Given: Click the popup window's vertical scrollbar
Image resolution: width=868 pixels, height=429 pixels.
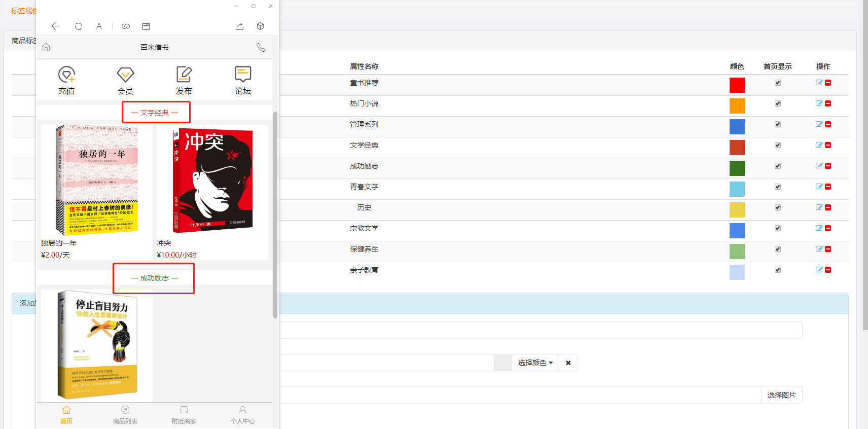Looking at the screenshot, I should pos(275,215).
